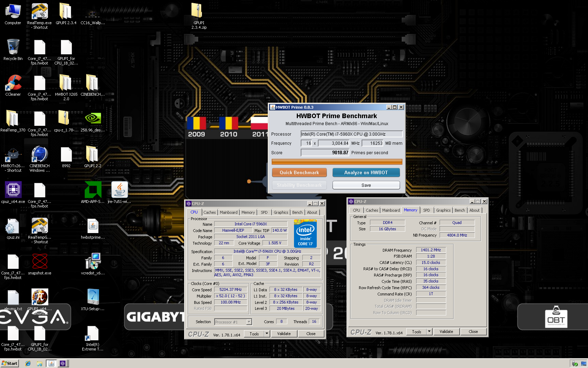Switch to CPU tab in right CPU-Z
This screenshot has width=588, height=368.
pos(356,210)
